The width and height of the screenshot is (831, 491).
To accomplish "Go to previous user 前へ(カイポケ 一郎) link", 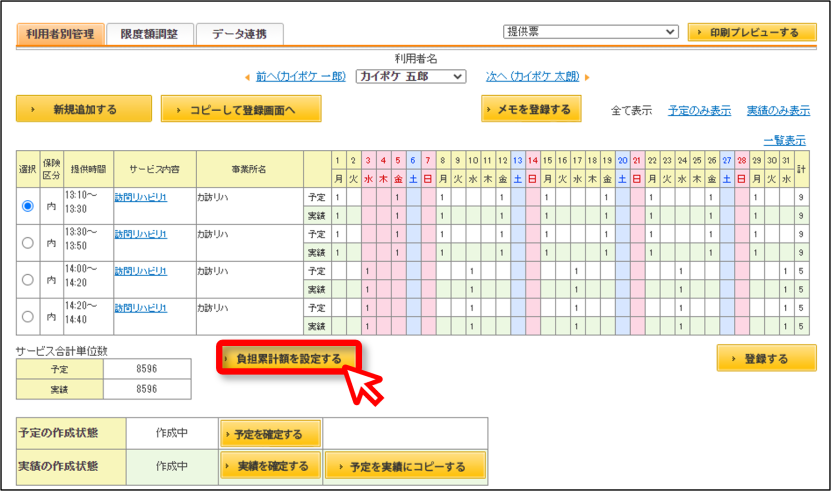I will pos(300,76).
